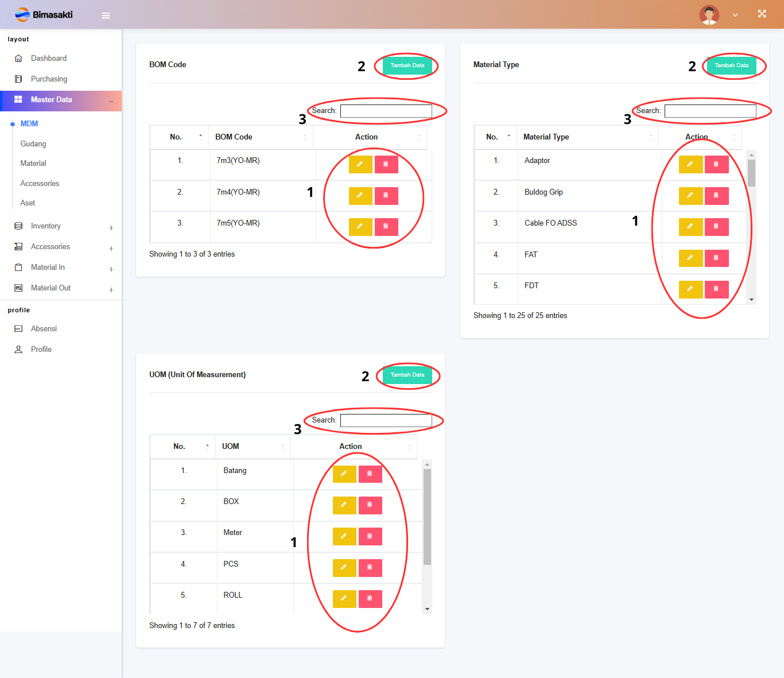Go to Dashboard in the sidebar

click(x=48, y=59)
